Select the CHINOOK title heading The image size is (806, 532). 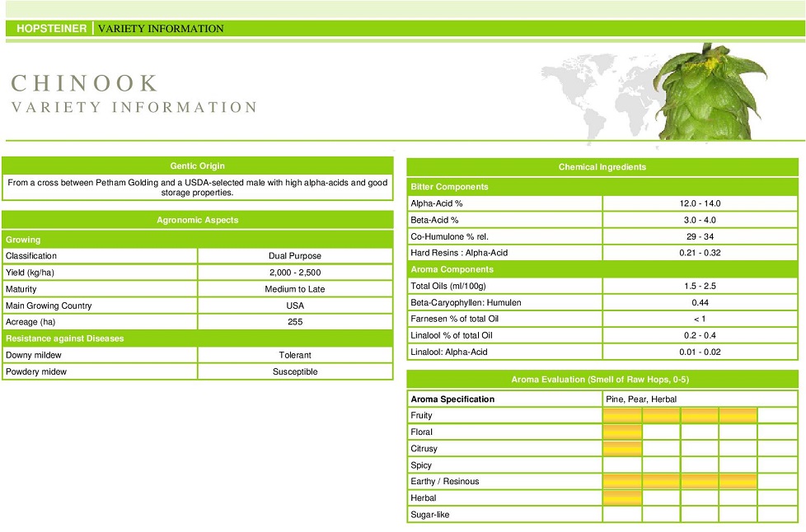[84, 83]
